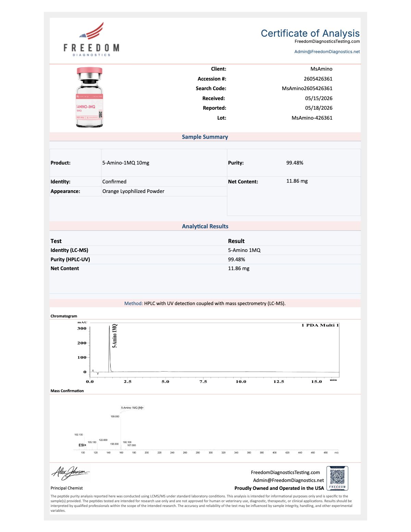Select the accession number 2605426361

tap(318, 79)
